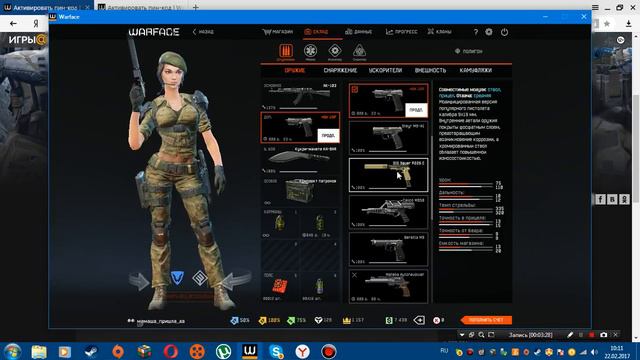The image size is (640, 360).
Task: Click the crown currency icon in bottom bar
Action: 347,320
